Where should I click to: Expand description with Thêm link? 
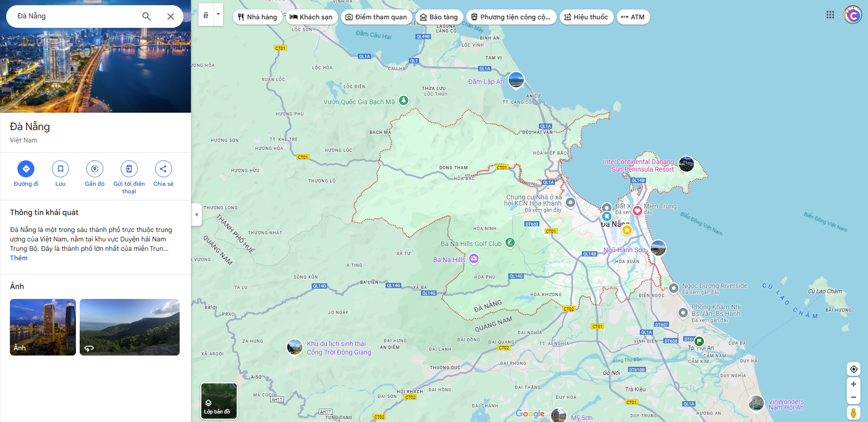pyautogui.click(x=19, y=258)
